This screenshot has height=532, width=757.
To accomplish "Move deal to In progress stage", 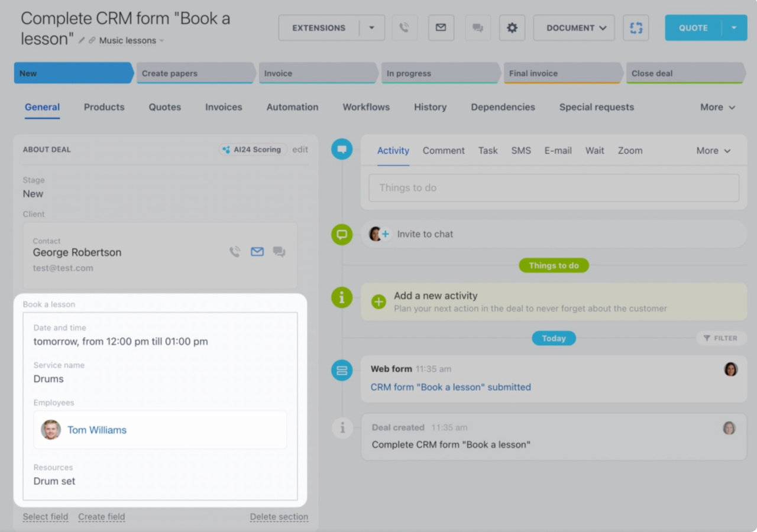I will 439,73.
